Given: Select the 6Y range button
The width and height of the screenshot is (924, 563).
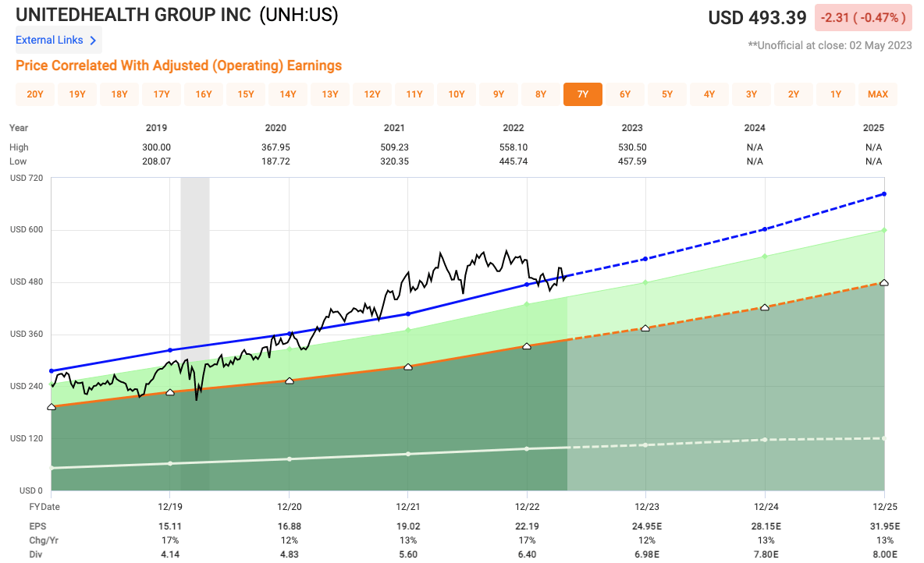Looking at the screenshot, I should pyautogui.click(x=625, y=94).
